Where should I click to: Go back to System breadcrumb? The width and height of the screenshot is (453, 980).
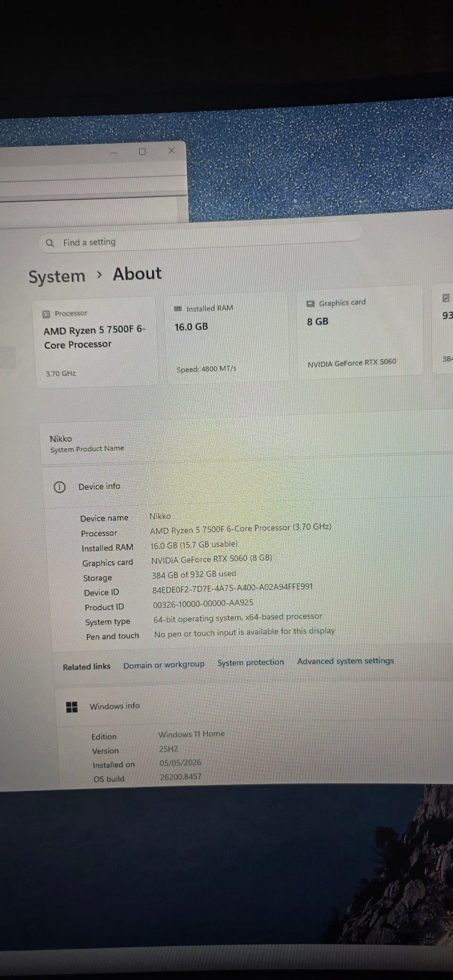point(57,276)
